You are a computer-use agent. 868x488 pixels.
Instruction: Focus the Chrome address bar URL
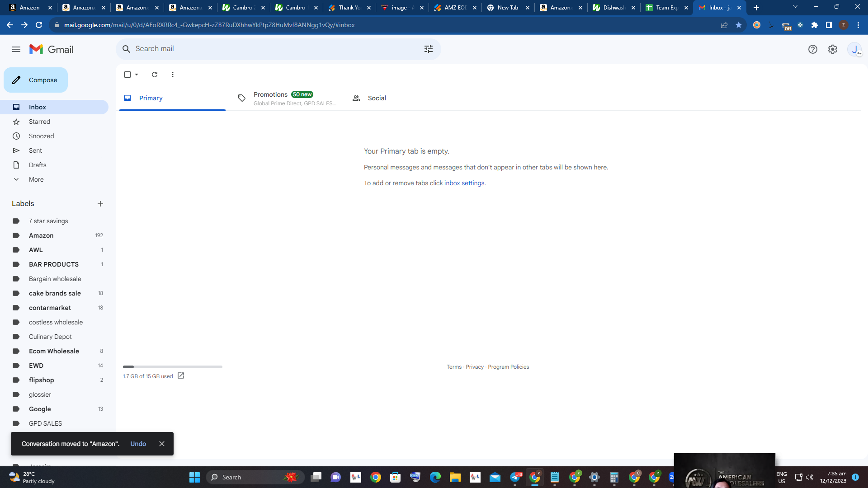(209, 25)
